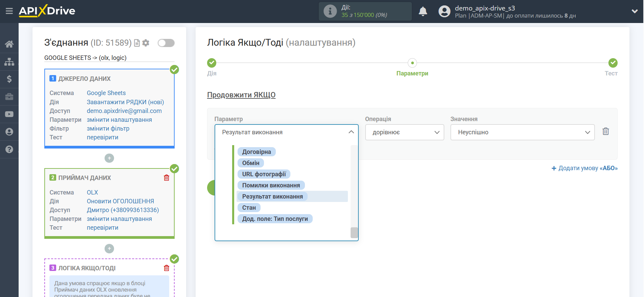Click the ПРИЙМАЧ ДАНИХ block title

click(85, 178)
